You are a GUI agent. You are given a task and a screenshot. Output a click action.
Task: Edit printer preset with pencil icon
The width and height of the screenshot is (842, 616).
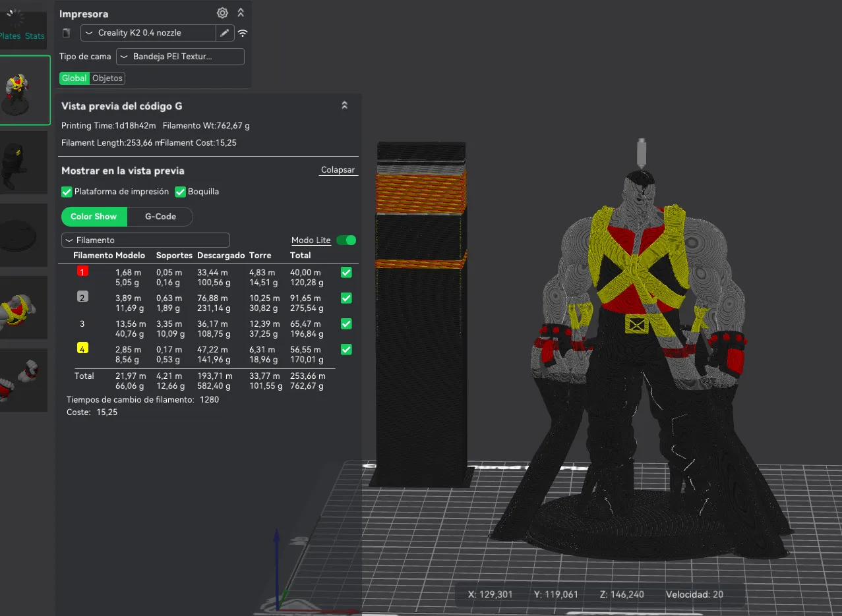tap(225, 33)
